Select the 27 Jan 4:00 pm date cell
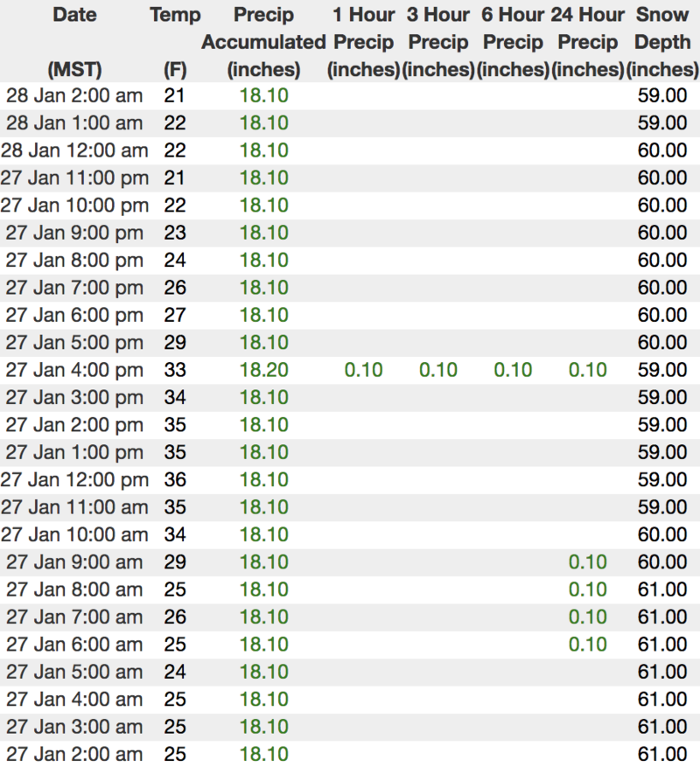Viewport: 700px width, 767px height. pos(74,370)
